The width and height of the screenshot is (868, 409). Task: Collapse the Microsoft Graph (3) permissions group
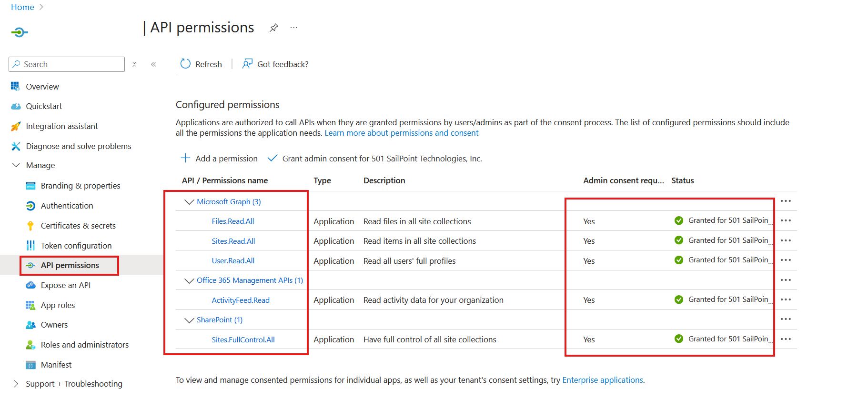[189, 202]
